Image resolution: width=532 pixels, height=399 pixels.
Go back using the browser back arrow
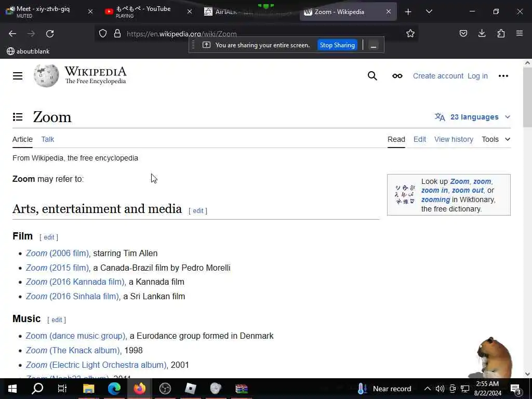(x=12, y=34)
